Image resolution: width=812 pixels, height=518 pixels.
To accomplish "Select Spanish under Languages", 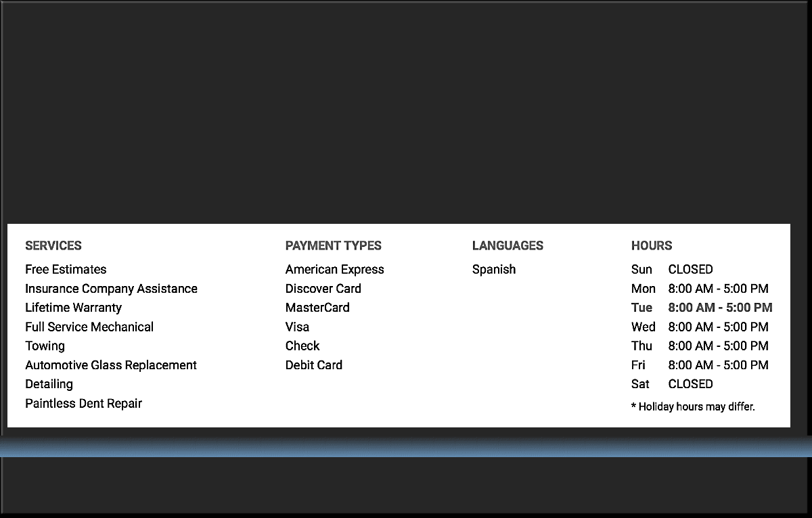I will tap(493, 269).
